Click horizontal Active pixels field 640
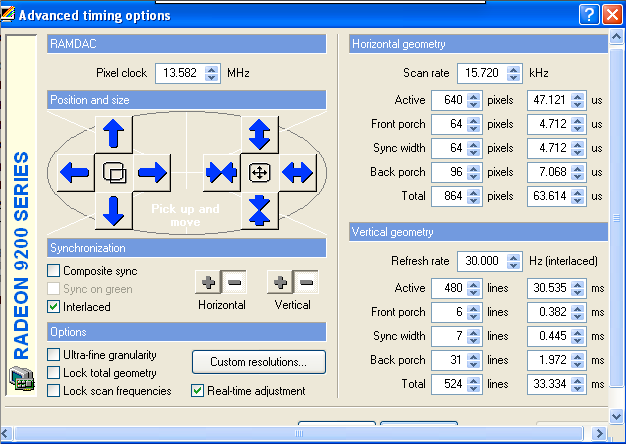This screenshot has width=626, height=444. click(450, 100)
